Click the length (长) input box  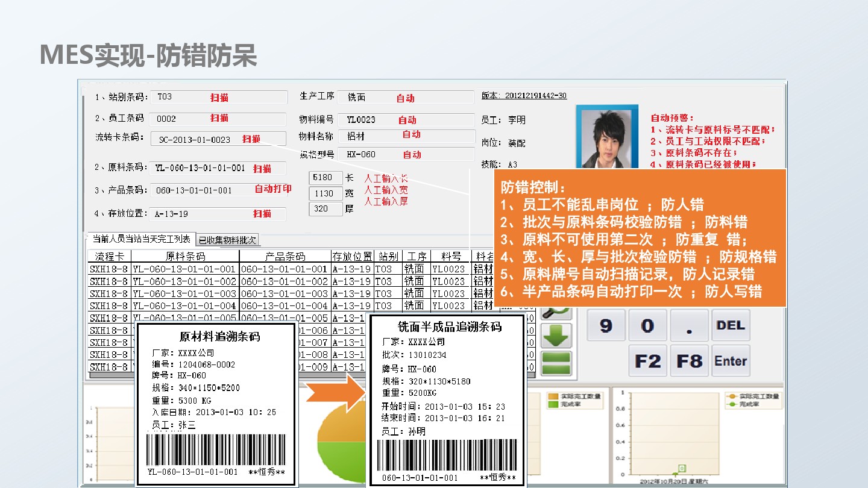tap(325, 178)
